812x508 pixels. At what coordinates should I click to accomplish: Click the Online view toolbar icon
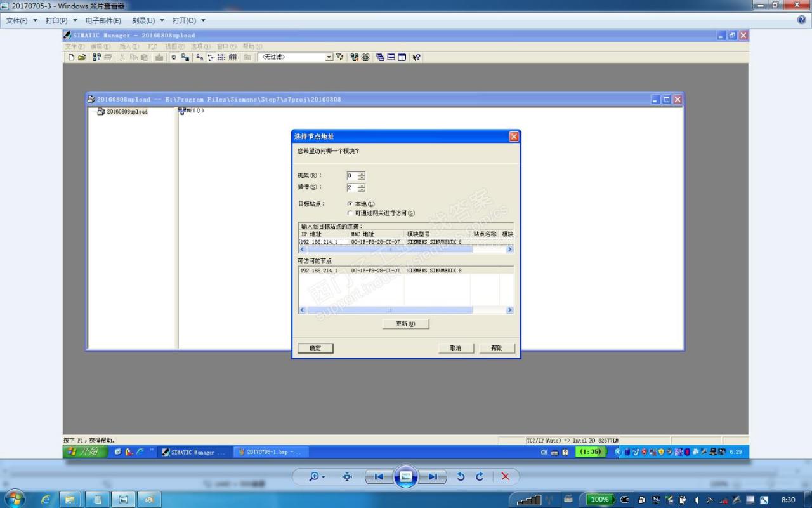[x=174, y=57]
